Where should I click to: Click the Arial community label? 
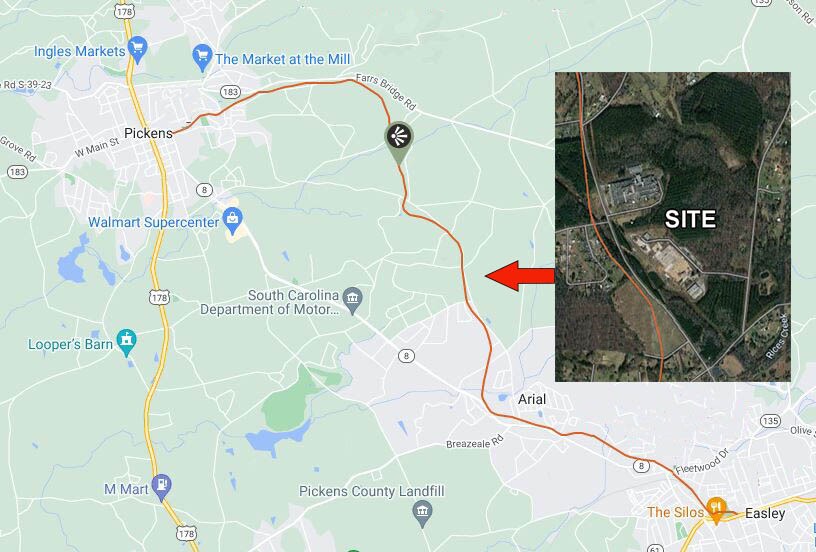coord(532,399)
